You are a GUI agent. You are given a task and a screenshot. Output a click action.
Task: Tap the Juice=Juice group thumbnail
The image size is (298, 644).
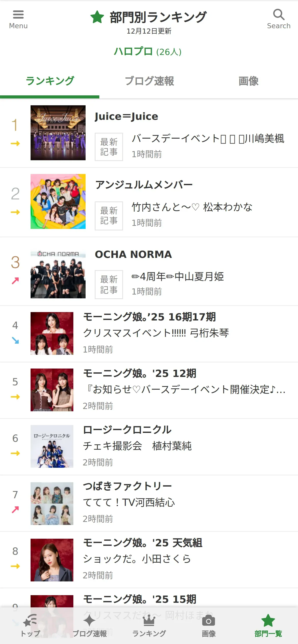click(x=58, y=133)
